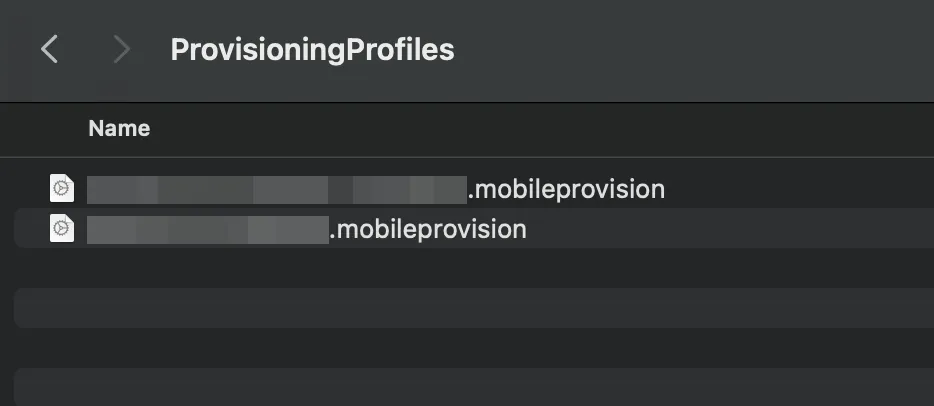Image resolution: width=934 pixels, height=406 pixels.
Task: Select the first mobileprovision file icon
Action: pyautogui.click(x=62, y=189)
